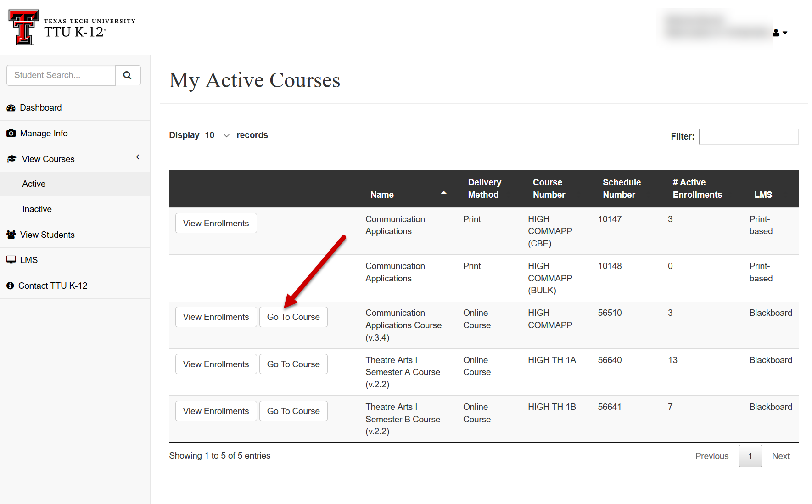
Task: Click the Dashboard gauge icon
Action: (11, 108)
